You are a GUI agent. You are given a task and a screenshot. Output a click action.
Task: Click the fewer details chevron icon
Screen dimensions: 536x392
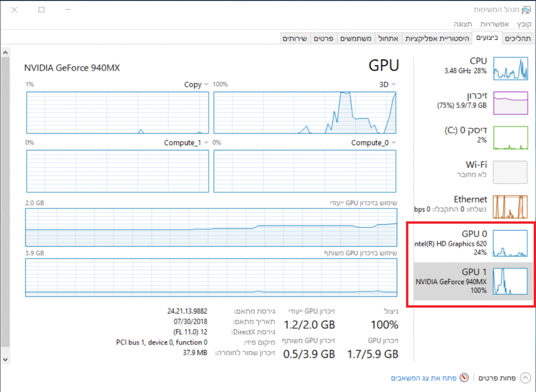[525, 378]
